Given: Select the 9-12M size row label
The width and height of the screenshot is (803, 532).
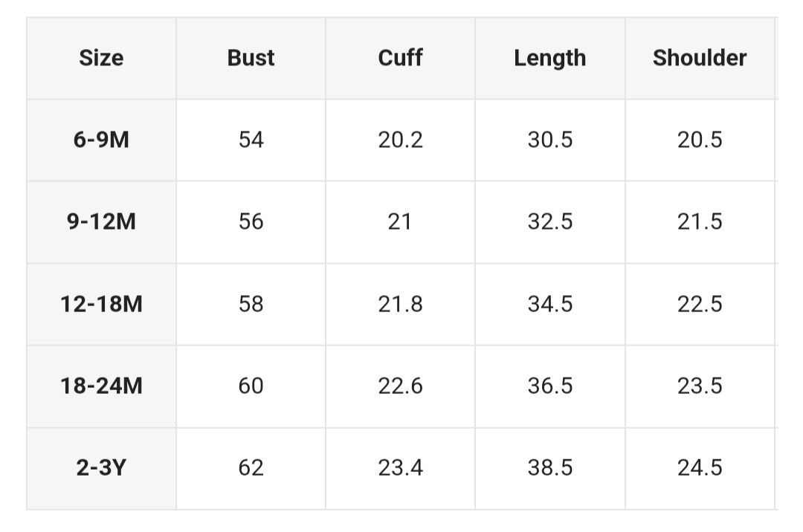Looking at the screenshot, I should pos(101,221).
